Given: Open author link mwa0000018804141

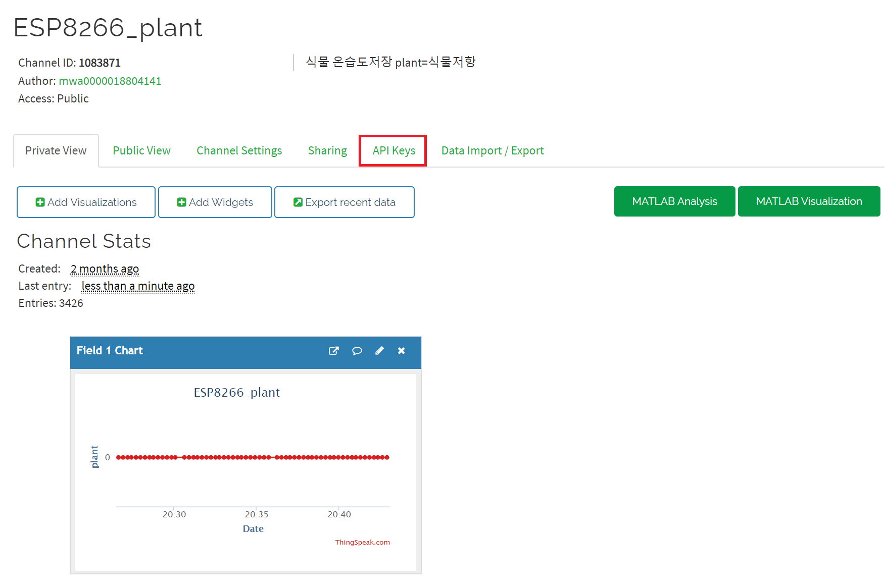Looking at the screenshot, I should [x=110, y=81].
